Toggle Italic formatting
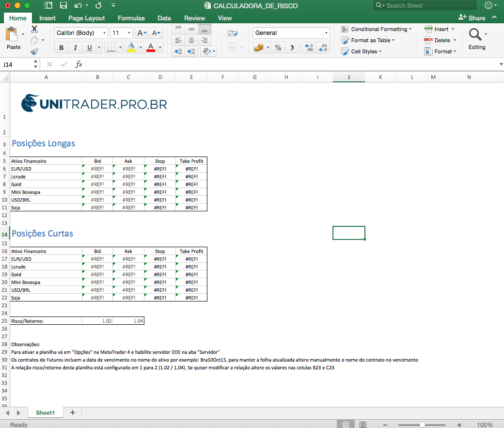The width and height of the screenshot is (504, 428). click(75, 48)
